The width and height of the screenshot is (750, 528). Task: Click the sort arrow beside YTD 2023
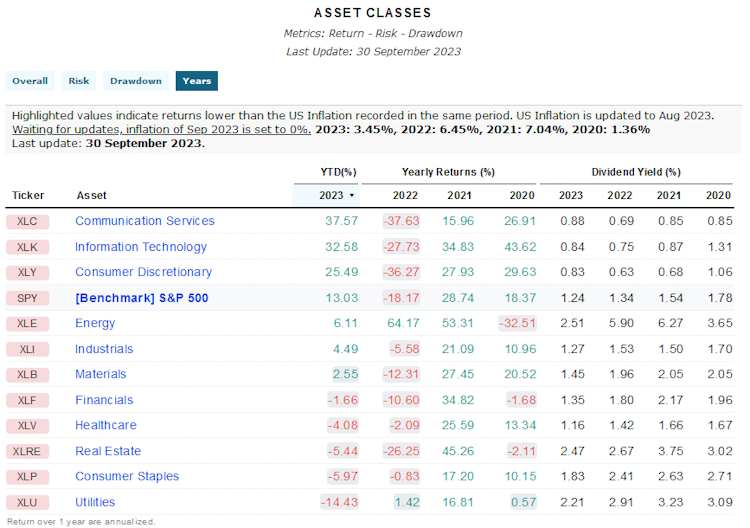[x=352, y=196]
